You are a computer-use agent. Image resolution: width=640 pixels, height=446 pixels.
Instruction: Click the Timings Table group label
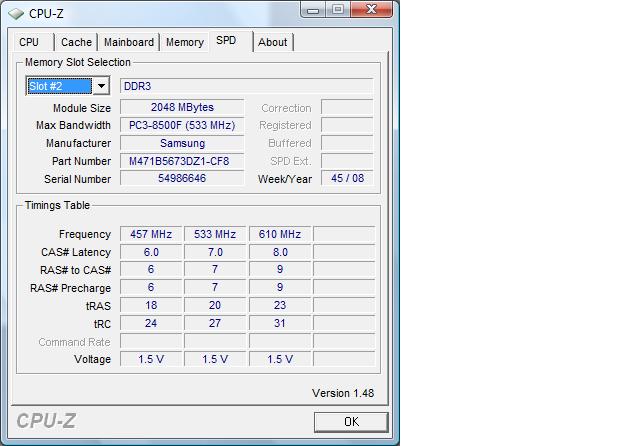point(57,205)
